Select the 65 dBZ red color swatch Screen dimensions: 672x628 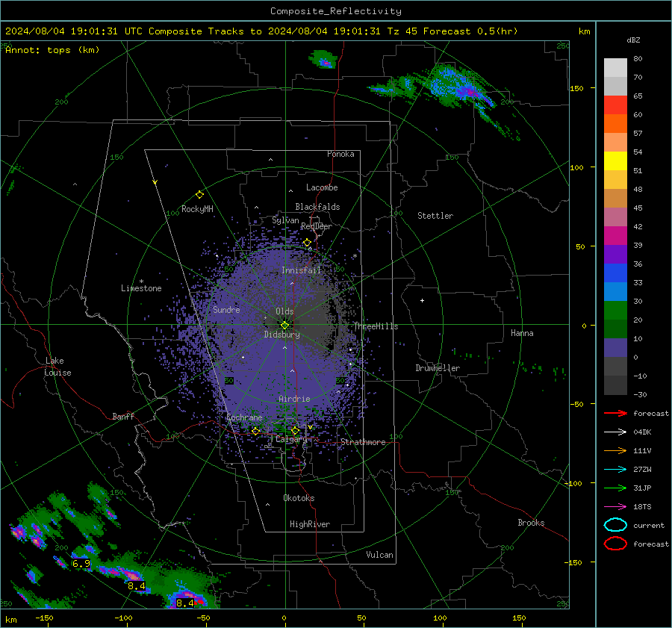(615, 105)
